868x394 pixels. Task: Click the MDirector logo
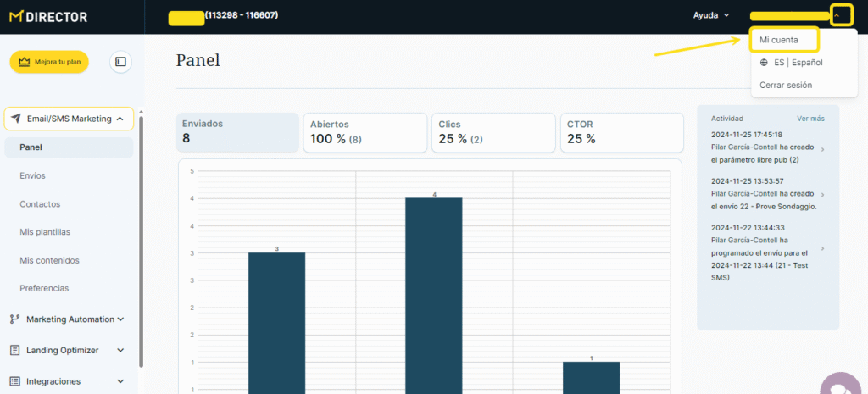(x=48, y=17)
